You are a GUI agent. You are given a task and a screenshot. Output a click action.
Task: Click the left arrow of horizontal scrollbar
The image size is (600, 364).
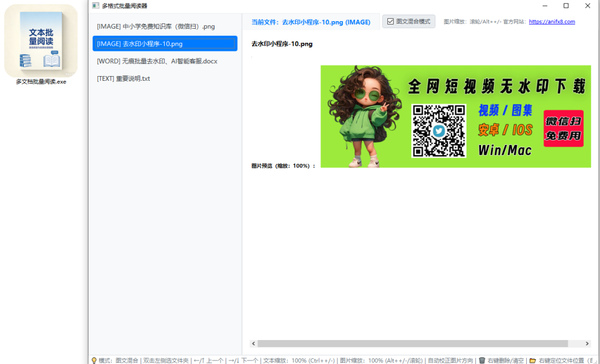point(254,344)
